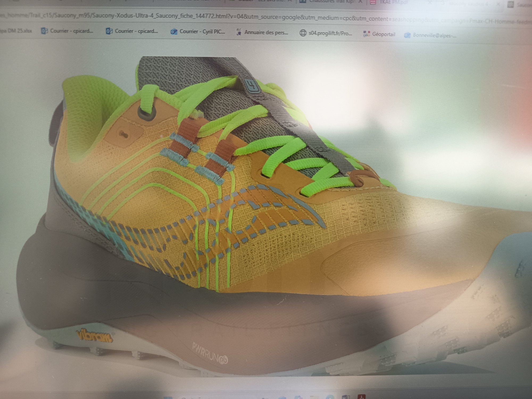Open the 'DM 25.xlsx' bookmark
532x399 pixels.
16,31
